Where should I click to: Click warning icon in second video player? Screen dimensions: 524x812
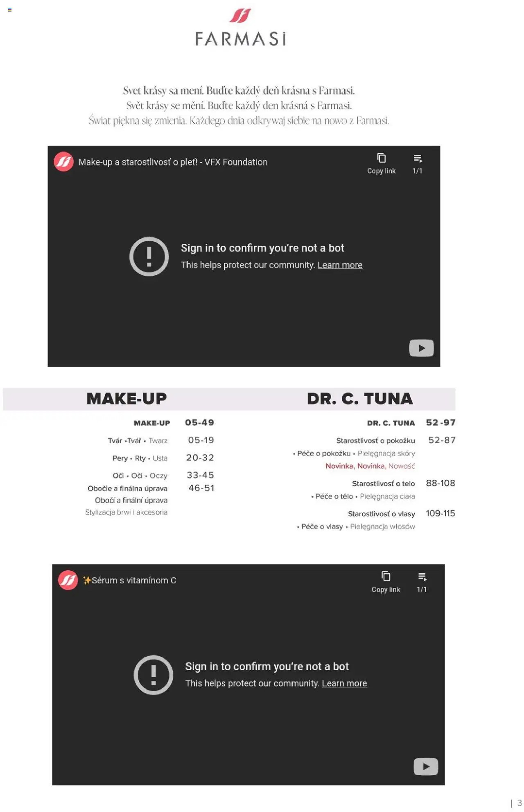coord(154,675)
